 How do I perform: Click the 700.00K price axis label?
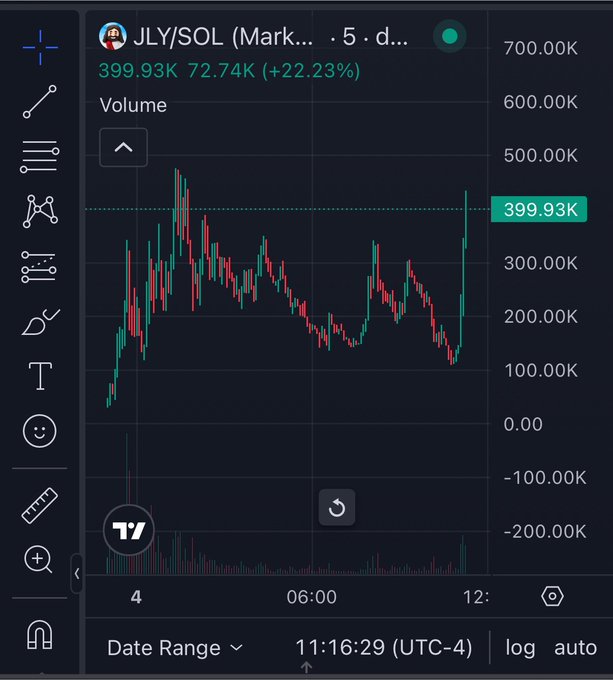[x=541, y=48]
